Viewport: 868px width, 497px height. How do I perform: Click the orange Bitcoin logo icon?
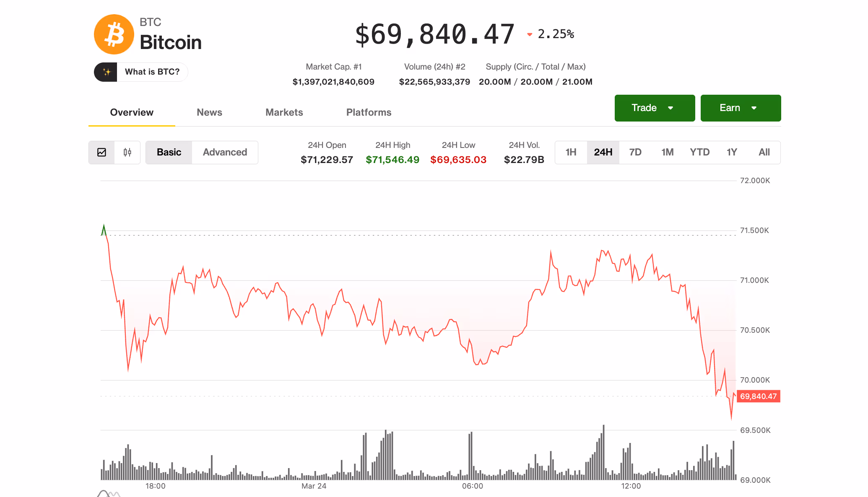(114, 34)
